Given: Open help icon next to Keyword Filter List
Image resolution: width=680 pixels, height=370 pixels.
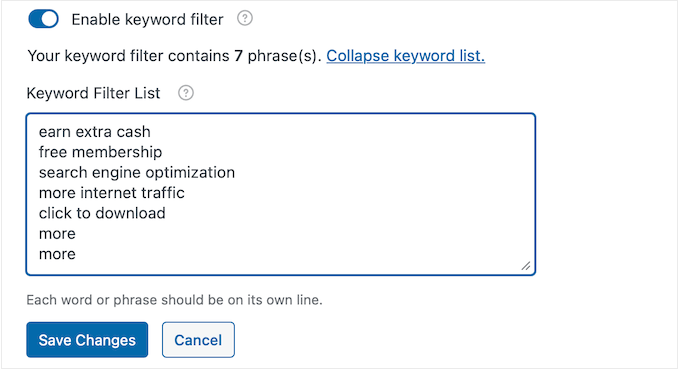Looking at the screenshot, I should [x=186, y=93].
